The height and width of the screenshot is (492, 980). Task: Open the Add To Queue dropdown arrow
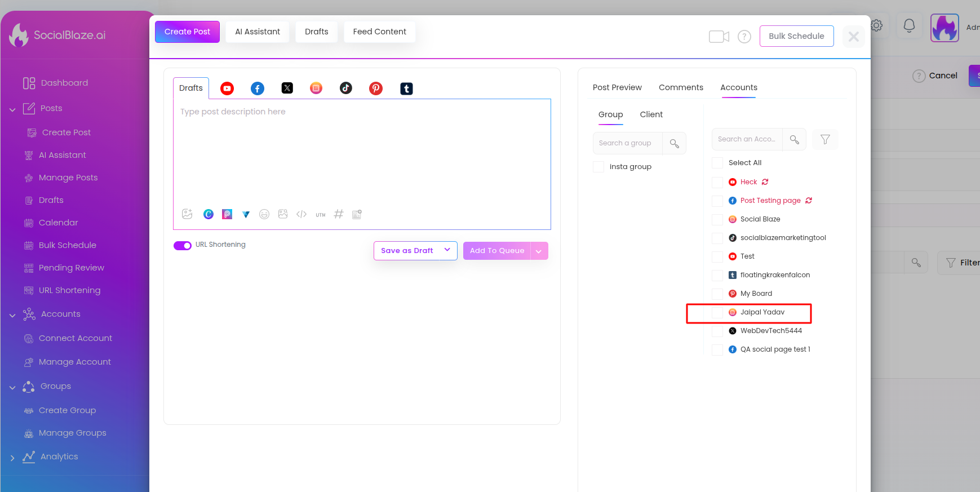pos(539,251)
